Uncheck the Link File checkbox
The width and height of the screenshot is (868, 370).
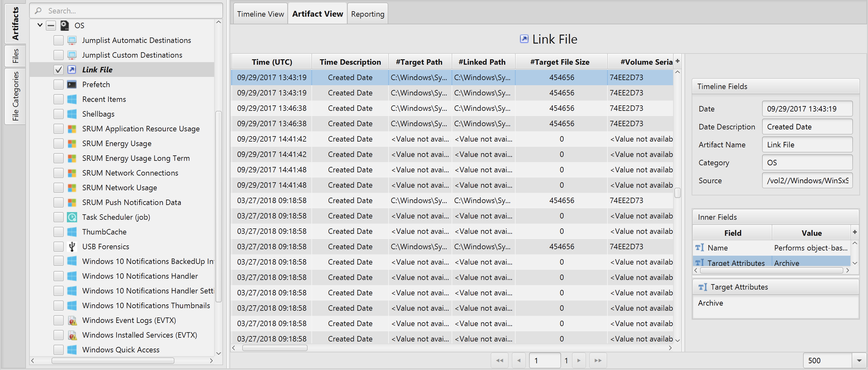click(x=58, y=70)
